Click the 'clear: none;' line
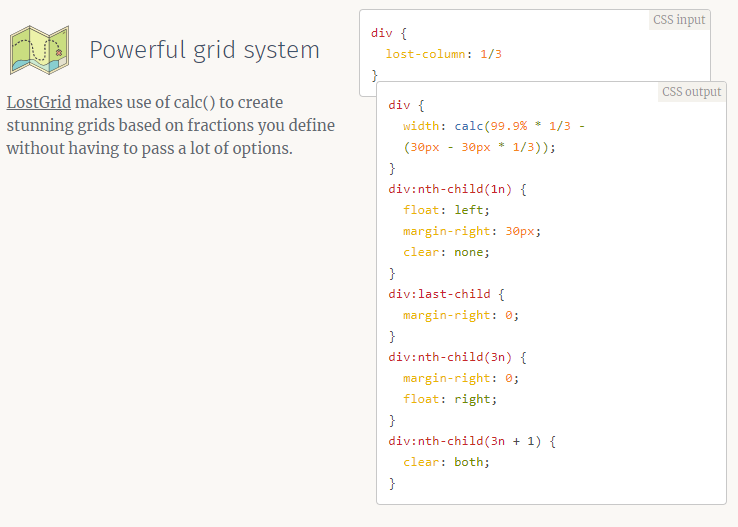The image size is (738, 527). [446, 252]
